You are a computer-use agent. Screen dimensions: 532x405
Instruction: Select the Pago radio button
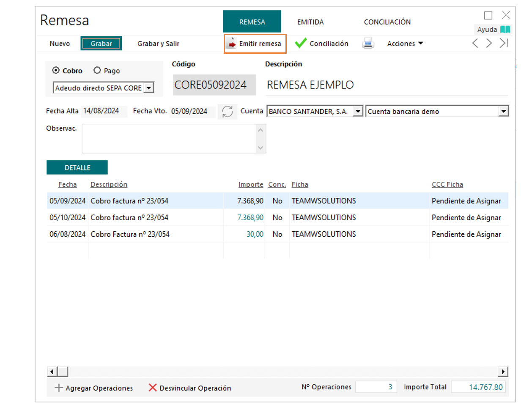[x=97, y=70]
